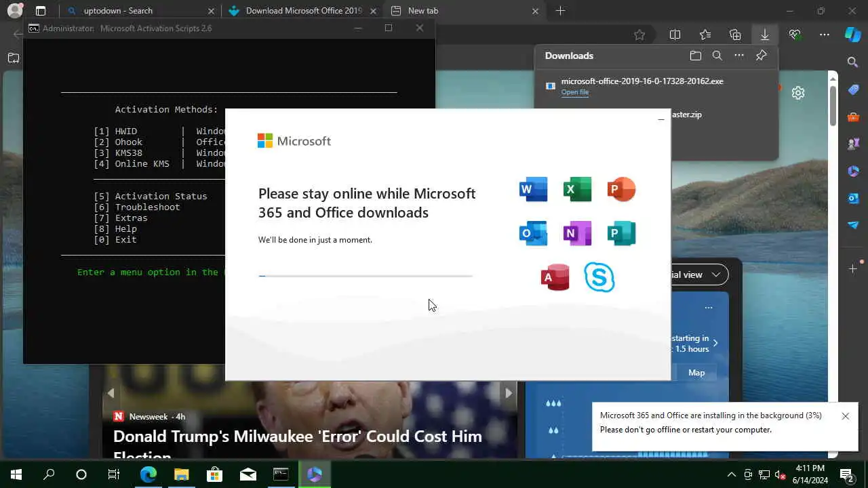Click the Access icon in Office installer
Viewport: 868px width, 488px height.
click(x=555, y=277)
